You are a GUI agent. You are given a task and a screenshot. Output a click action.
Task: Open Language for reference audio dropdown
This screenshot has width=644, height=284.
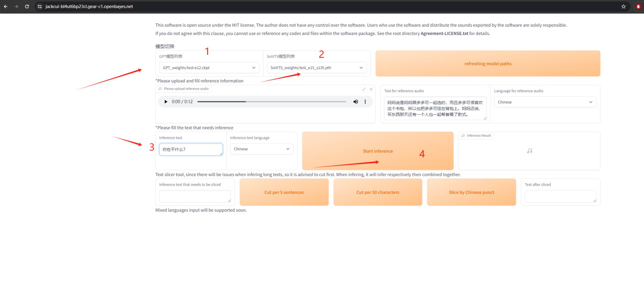[x=545, y=102]
